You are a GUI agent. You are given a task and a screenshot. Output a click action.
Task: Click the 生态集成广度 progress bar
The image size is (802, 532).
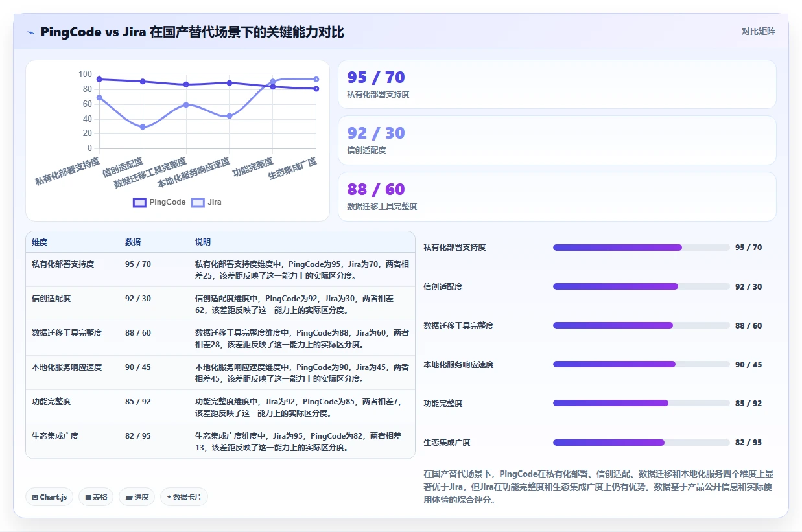coord(641,443)
